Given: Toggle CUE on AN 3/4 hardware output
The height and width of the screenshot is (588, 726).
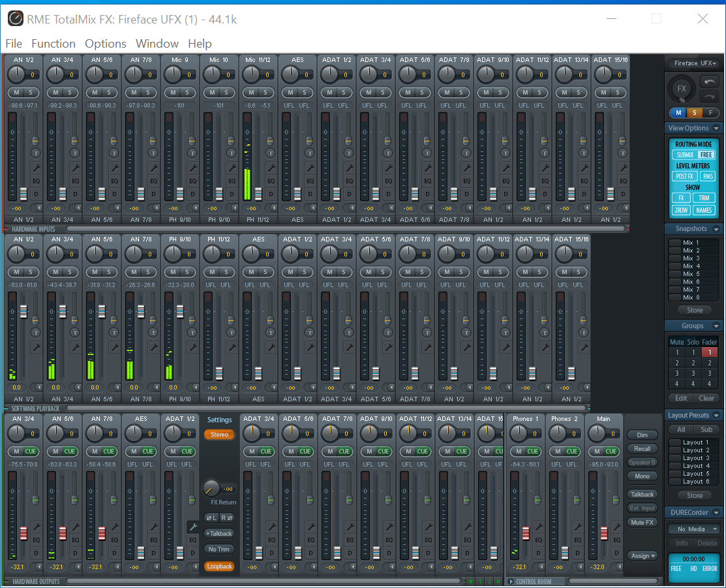Looking at the screenshot, I should (x=31, y=452).
